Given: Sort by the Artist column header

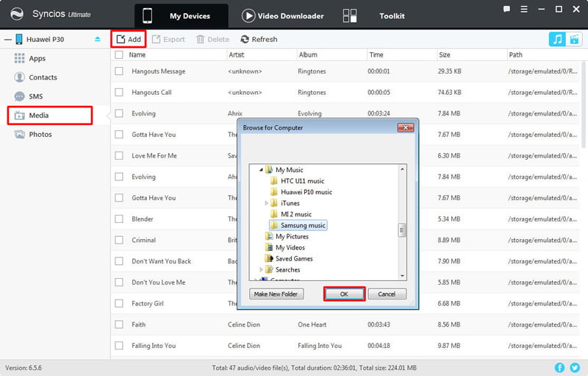Looking at the screenshot, I should 236,54.
